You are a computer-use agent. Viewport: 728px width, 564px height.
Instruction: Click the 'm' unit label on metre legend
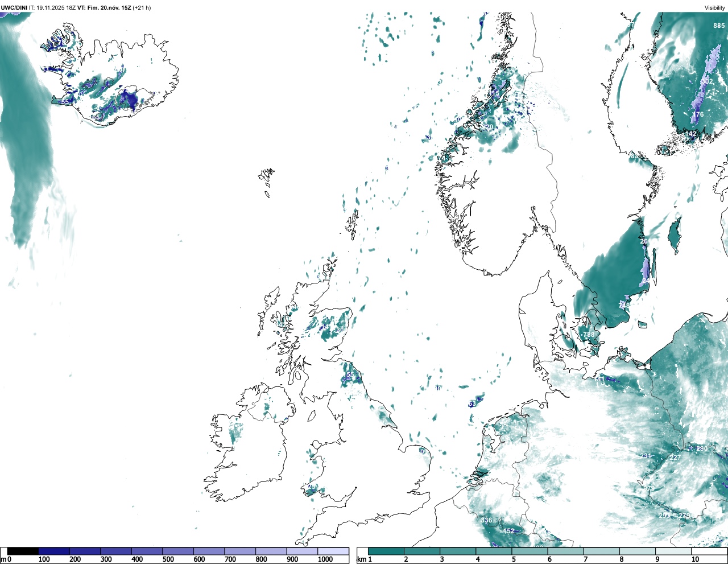click(3, 559)
